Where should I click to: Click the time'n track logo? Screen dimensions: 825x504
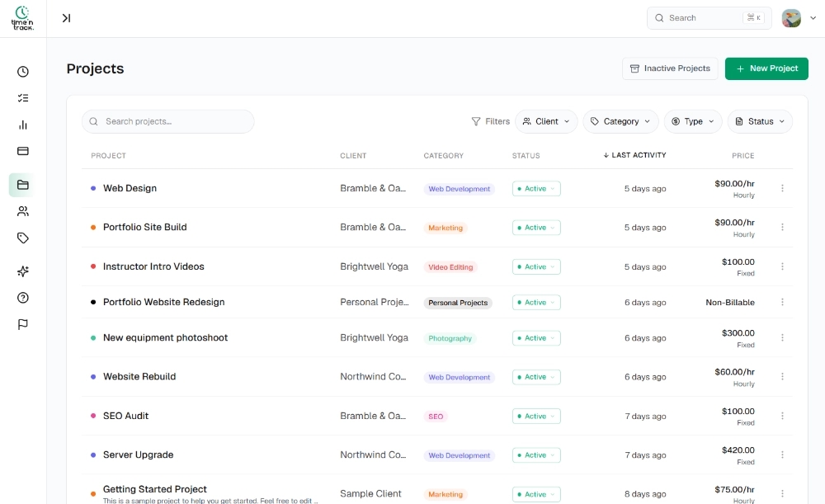[22, 18]
